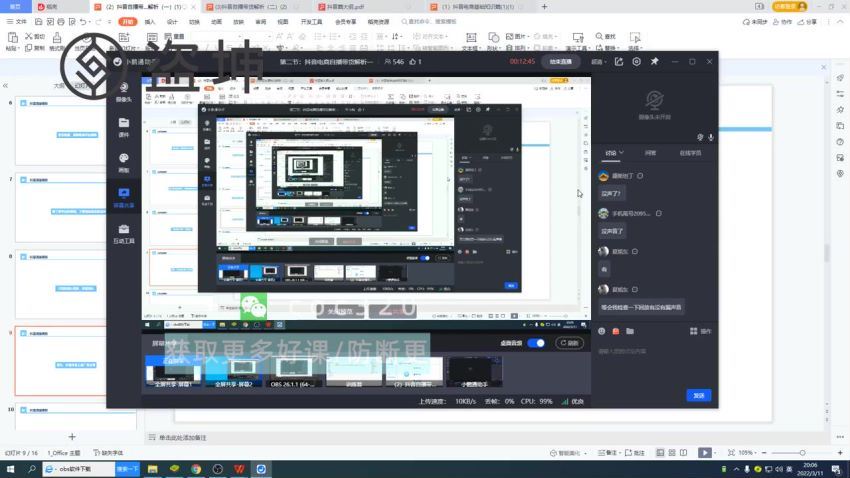Open the WPS 图片 picture dropdown
The image size is (850, 478).
point(518,36)
